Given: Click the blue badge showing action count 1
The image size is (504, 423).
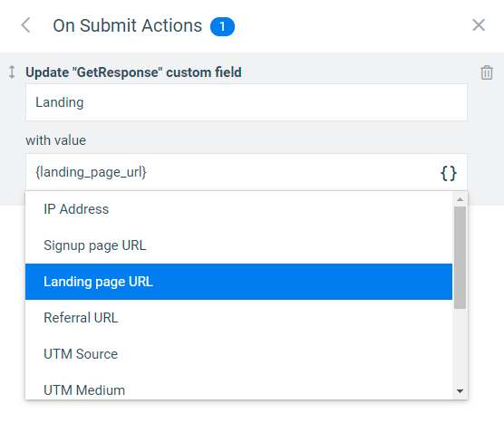Looking at the screenshot, I should pos(222,26).
